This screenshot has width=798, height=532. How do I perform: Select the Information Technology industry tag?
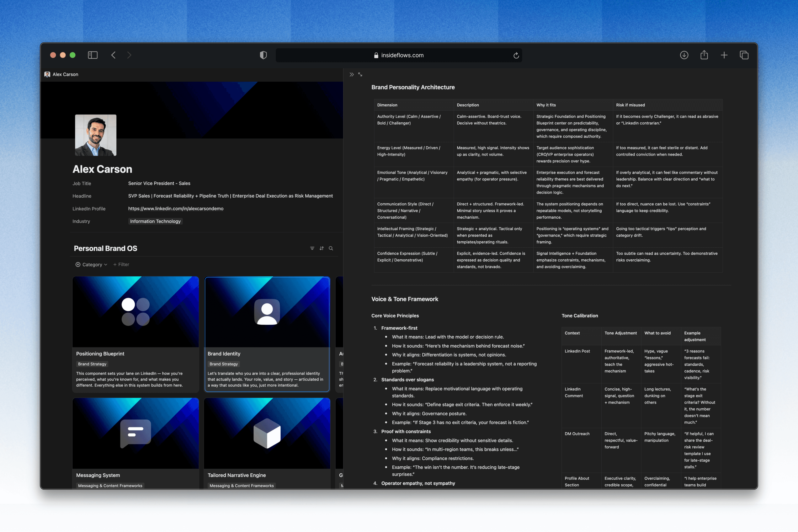(155, 221)
